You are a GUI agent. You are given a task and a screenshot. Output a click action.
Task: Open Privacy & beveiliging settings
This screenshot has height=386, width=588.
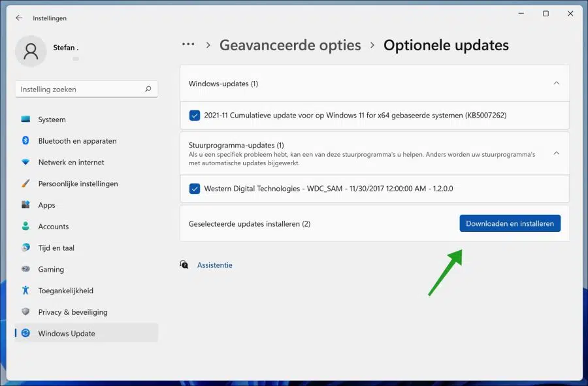coord(86,312)
